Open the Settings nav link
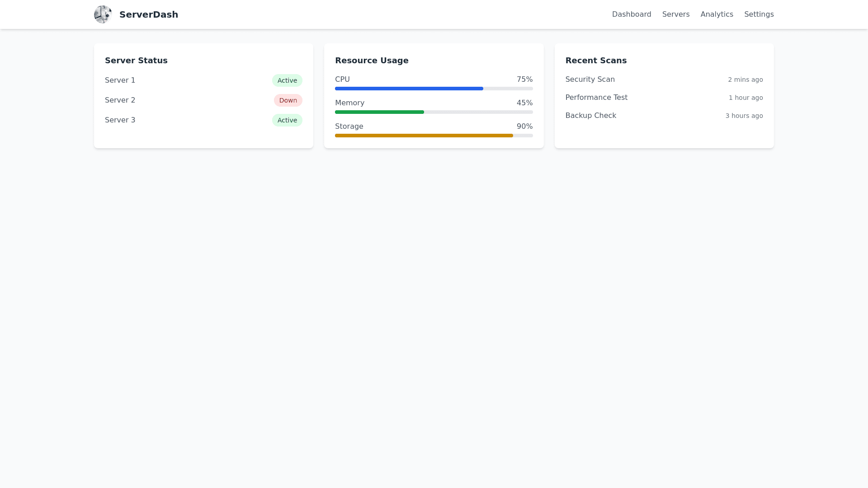Image resolution: width=868 pixels, height=488 pixels. coord(759,14)
